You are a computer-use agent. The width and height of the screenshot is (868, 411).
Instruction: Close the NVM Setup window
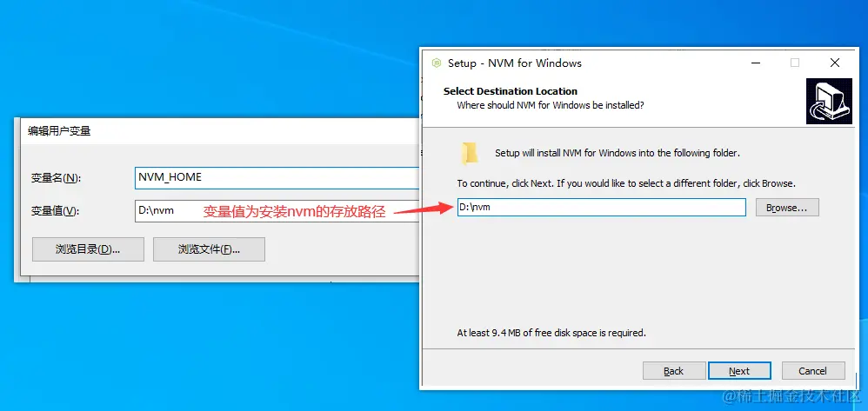tap(835, 63)
